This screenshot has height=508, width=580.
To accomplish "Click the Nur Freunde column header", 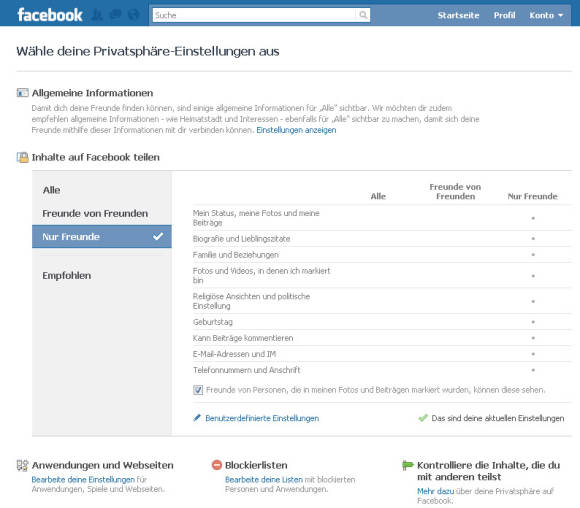I will [532, 196].
